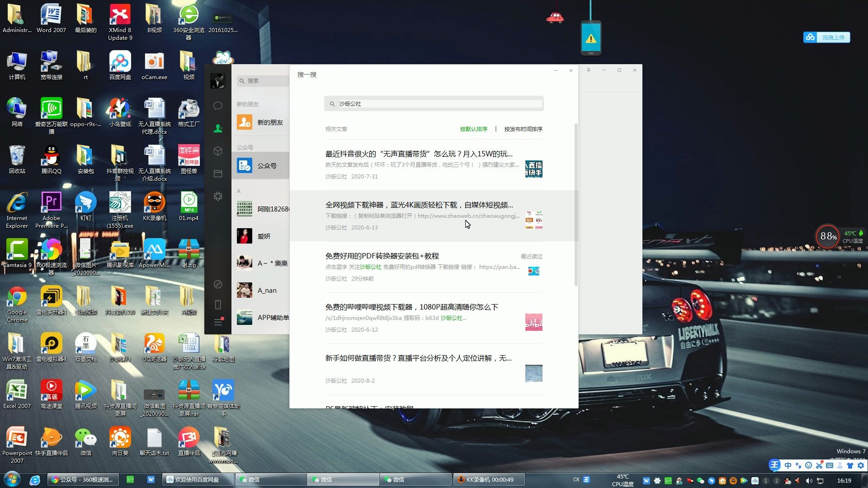Click thumbnail of 无声直播带货 article
868x488 pixels.
point(533,169)
